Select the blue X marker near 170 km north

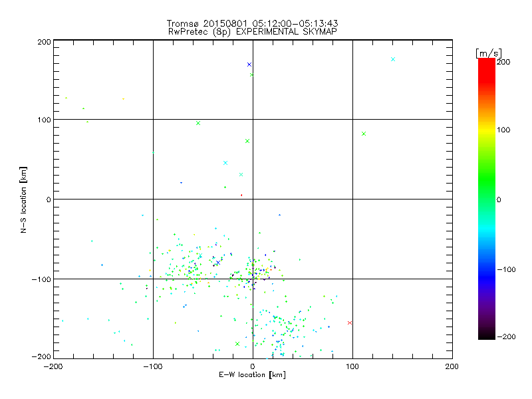point(249,65)
